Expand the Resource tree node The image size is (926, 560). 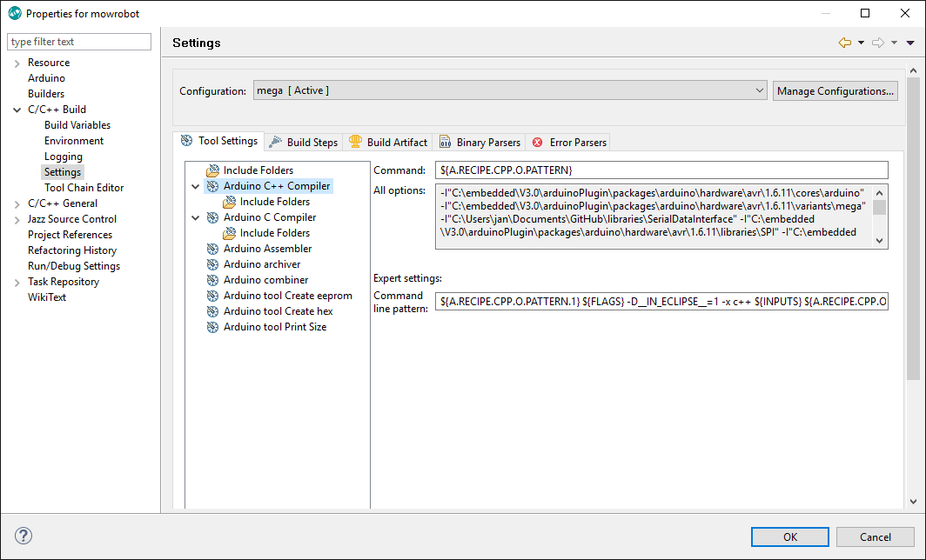17,63
